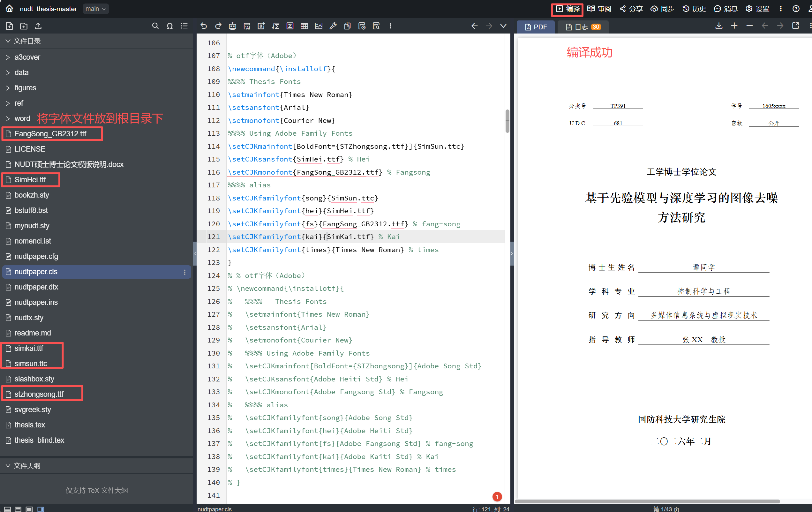Click the upload file icon
The width and height of the screenshot is (812, 512).
[38, 26]
